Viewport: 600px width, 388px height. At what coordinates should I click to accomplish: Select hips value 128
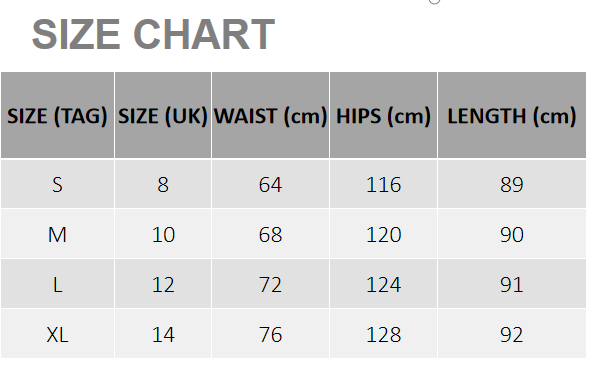click(383, 334)
